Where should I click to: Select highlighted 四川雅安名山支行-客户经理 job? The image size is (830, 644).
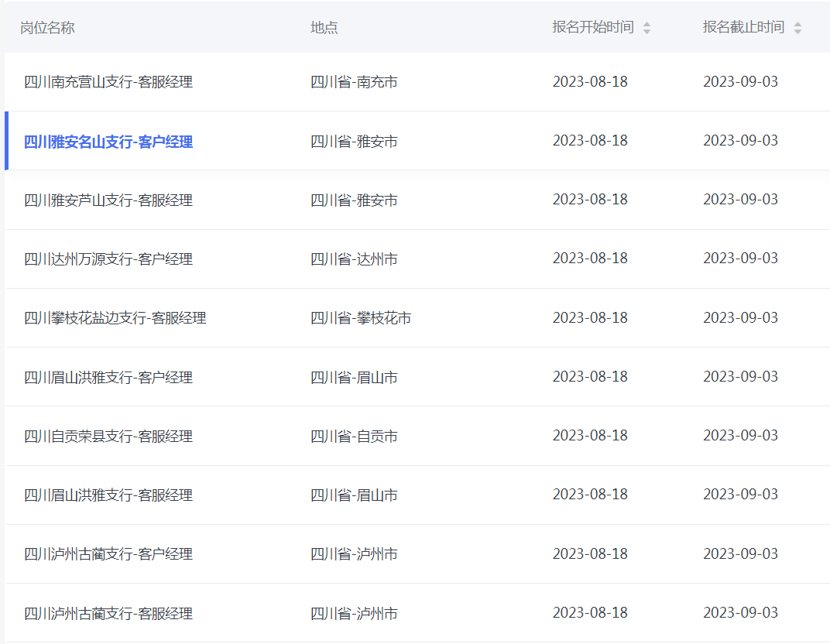click(108, 142)
